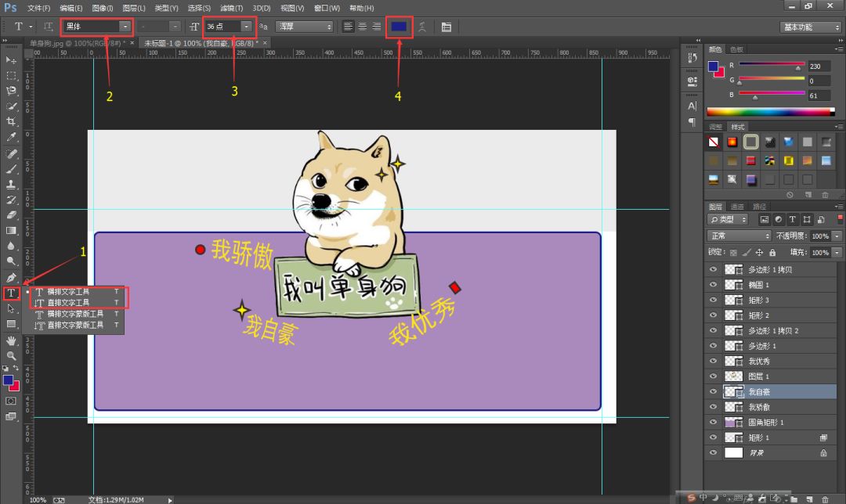
Task: Select the Path Selection tool
Action: point(11,309)
